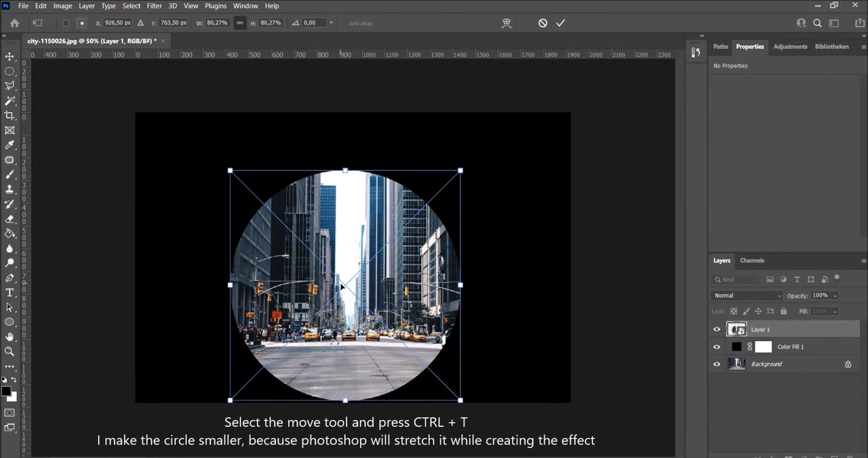868x458 pixels.
Task: Toggle lock image pixels brush icon
Action: pos(746,311)
